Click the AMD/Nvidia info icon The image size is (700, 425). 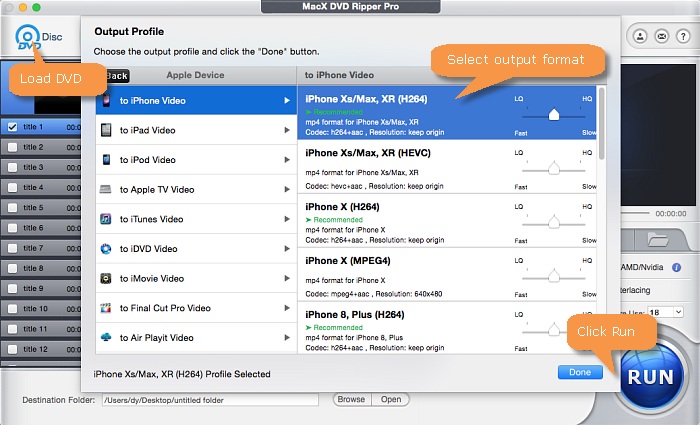[677, 267]
